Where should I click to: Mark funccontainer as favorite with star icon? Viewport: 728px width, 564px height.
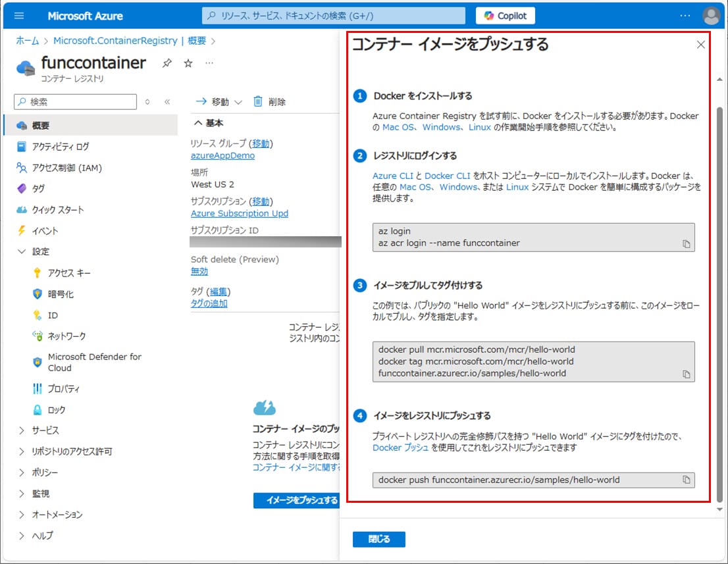(188, 63)
